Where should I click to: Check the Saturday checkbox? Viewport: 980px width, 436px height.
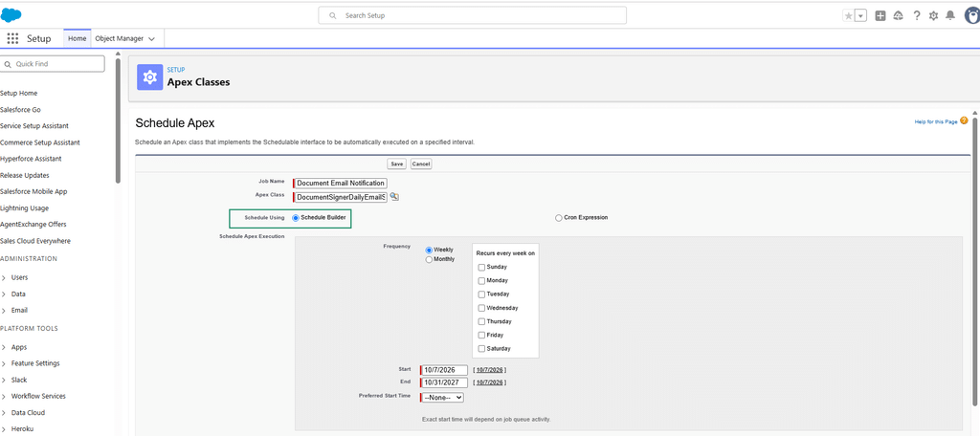(x=481, y=349)
